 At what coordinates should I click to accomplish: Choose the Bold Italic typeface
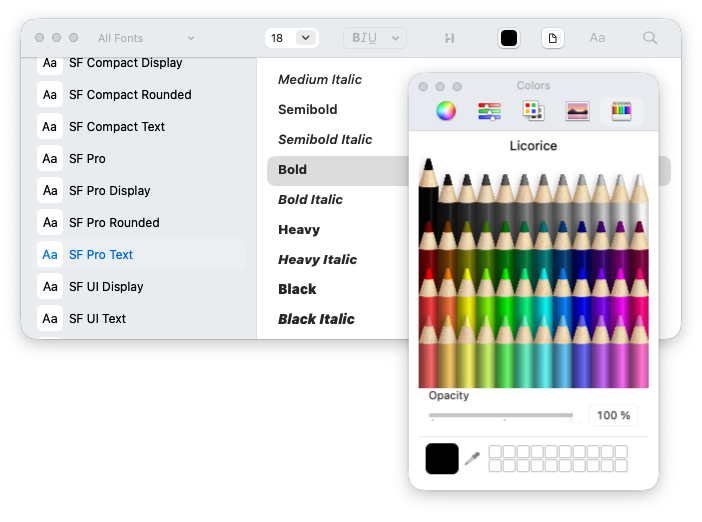pos(310,199)
